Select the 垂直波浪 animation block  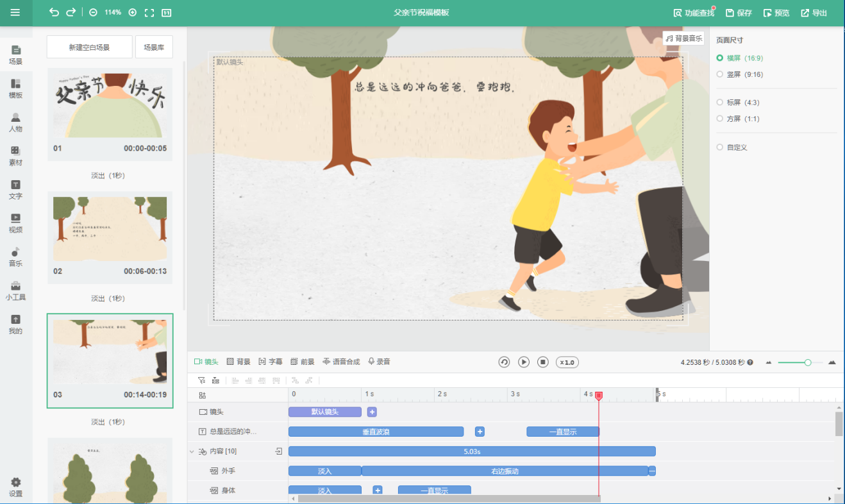point(376,432)
